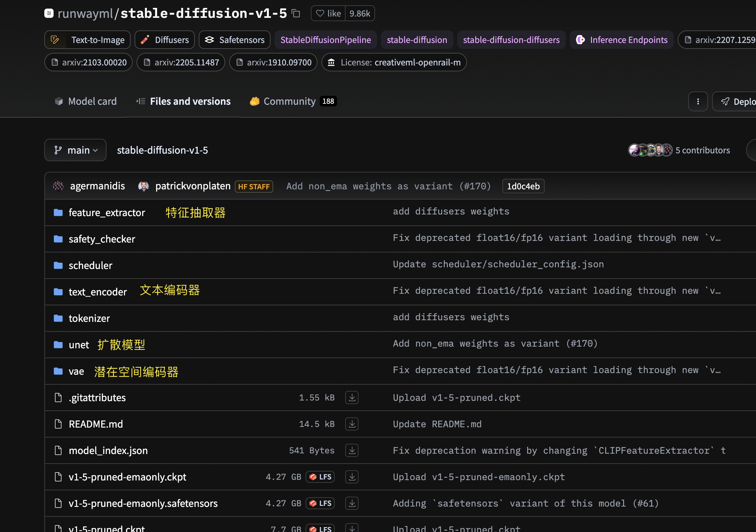The width and height of the screenshot is (756, 532).
Task: Open the agermanidis user profile
Action: (x=97, y=186)
